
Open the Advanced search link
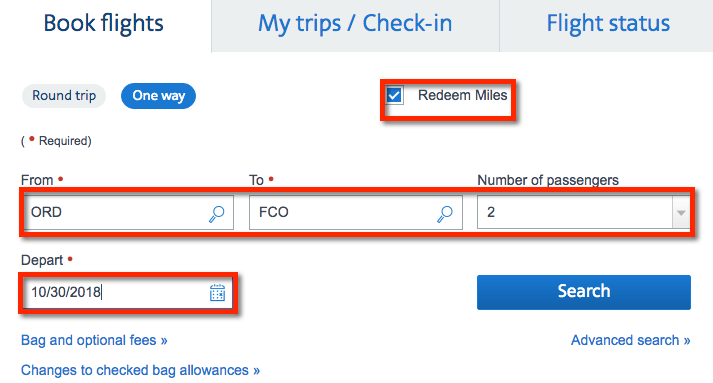[630, 340]
